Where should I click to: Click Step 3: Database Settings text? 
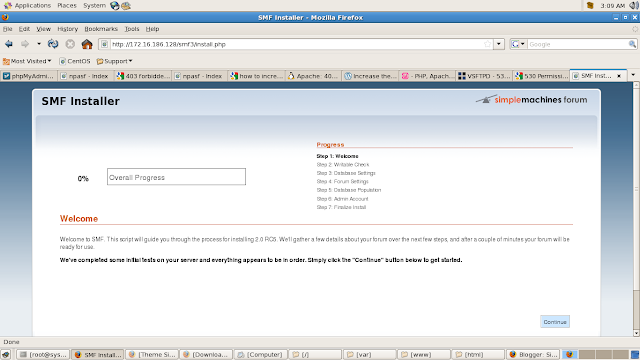coord(346,173)
